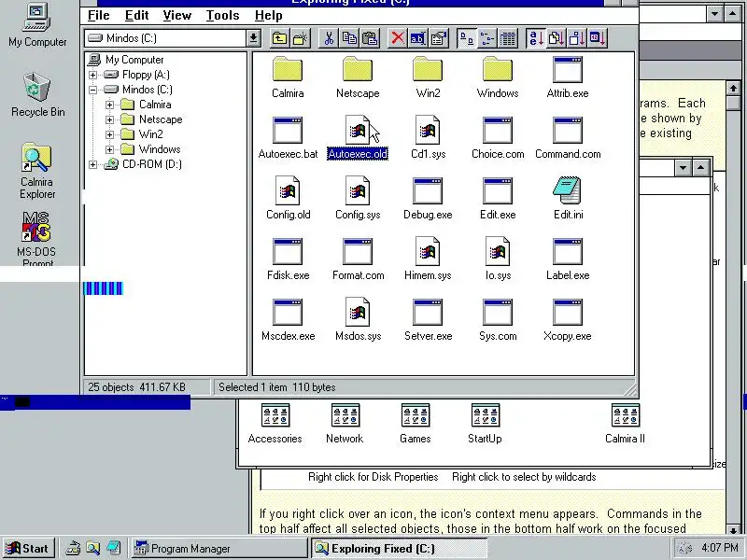This screenshot has width=747, height=560.
Task: Select the Netscape folder in file pane
Action: tap(358, 77)
